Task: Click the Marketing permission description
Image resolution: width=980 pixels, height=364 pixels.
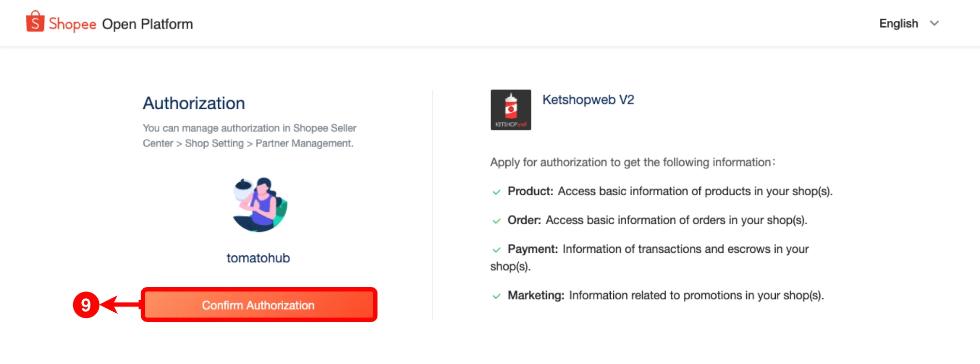Action: click(x=696, y=295)
